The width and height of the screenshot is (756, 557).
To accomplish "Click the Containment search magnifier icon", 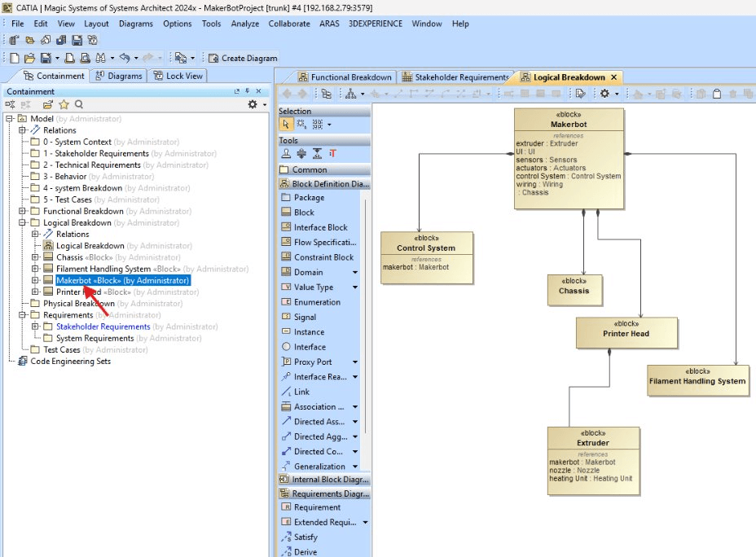I will pyautogui.click(x=79, y=104).
